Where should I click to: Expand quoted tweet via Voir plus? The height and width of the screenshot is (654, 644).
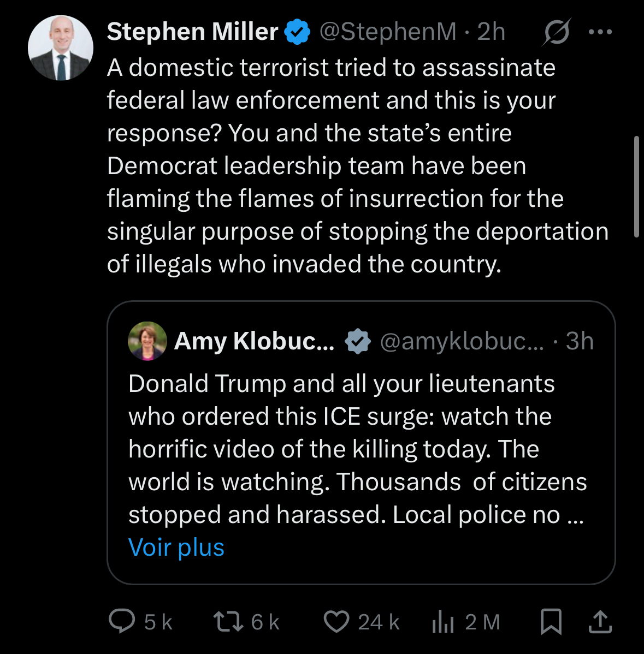[x=176, y=547]
